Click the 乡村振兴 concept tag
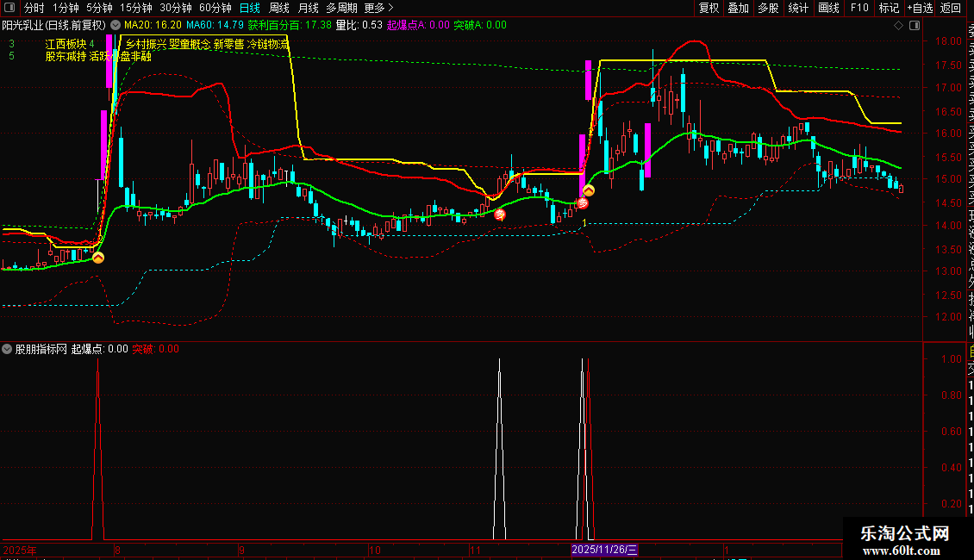The height and width of the screenshot is (560, 974). point(146,44)
